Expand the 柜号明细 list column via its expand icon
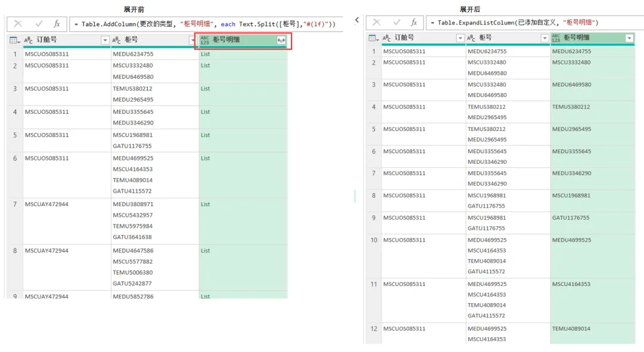 (281, 41)
